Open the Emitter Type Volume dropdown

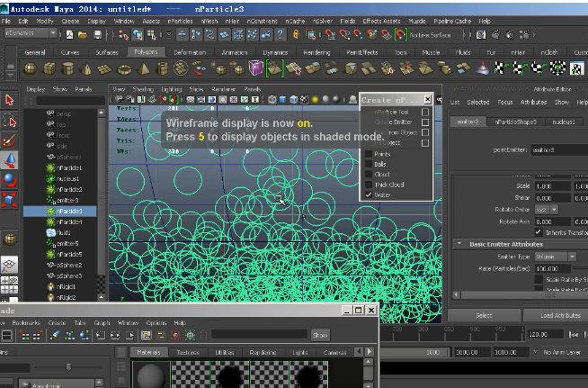[555, 257]
